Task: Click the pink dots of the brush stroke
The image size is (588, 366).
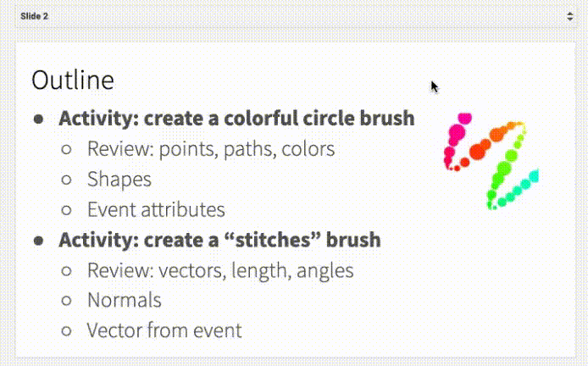Action: [x=455, y=136]
